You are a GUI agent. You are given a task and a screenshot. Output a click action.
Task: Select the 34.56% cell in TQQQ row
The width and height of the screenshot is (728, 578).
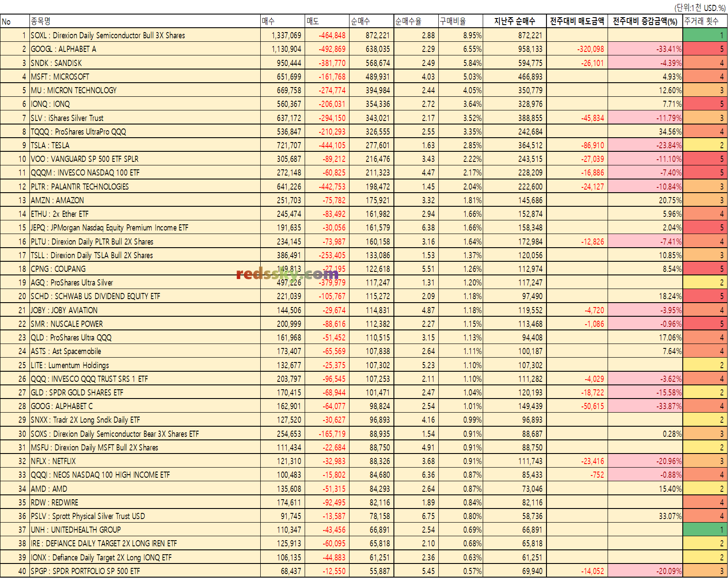pos(645,132)
